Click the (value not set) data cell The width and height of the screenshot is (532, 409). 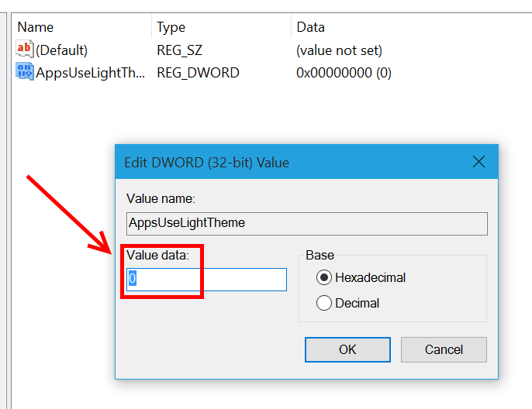[340, 50]
